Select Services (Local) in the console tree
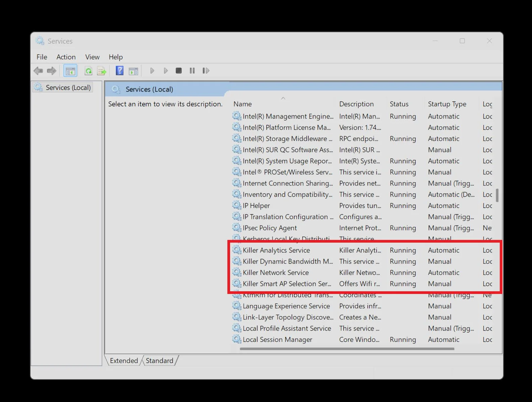Screen dimensions: 532x402 click(63, 88)
